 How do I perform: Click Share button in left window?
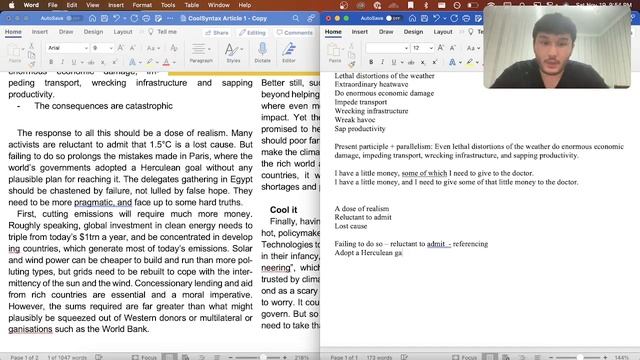[217, 33]
